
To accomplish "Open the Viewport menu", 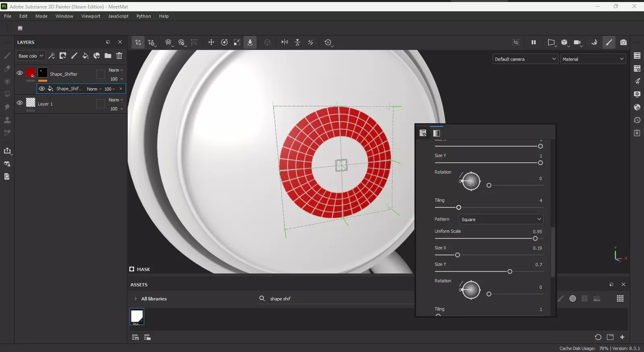I will coord(91,16).
